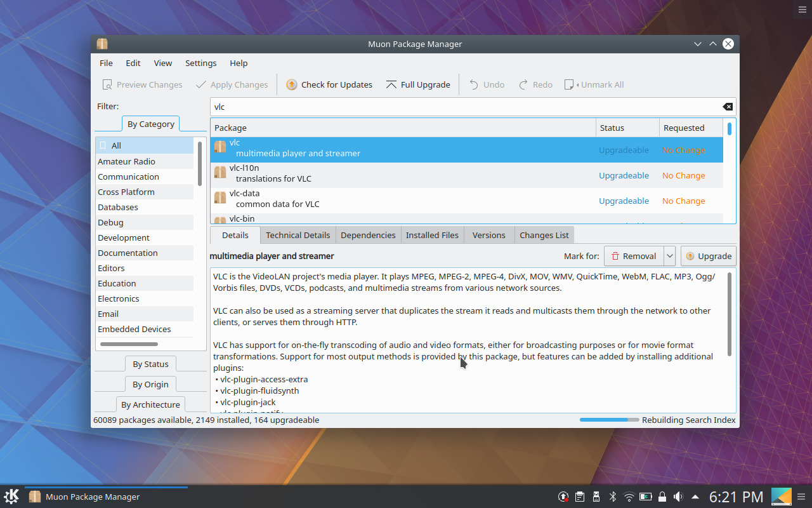Select the Editors category

coord(145,268)
